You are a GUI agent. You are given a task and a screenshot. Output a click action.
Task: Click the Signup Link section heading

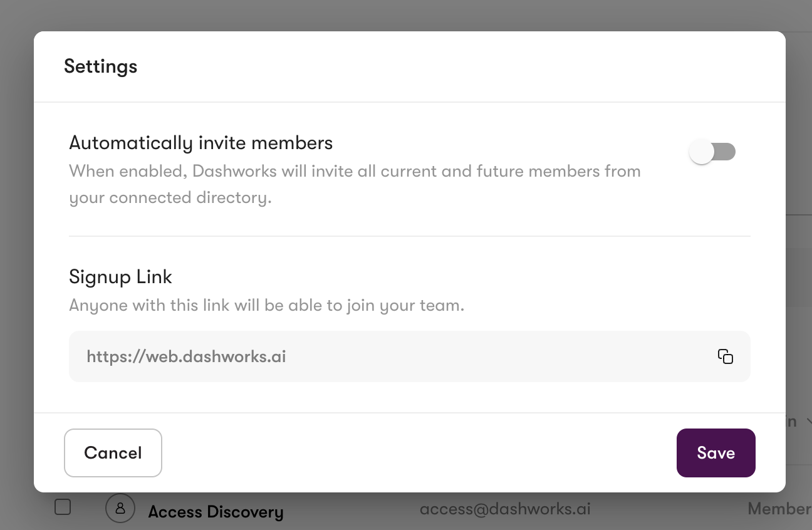click(120, 276)
